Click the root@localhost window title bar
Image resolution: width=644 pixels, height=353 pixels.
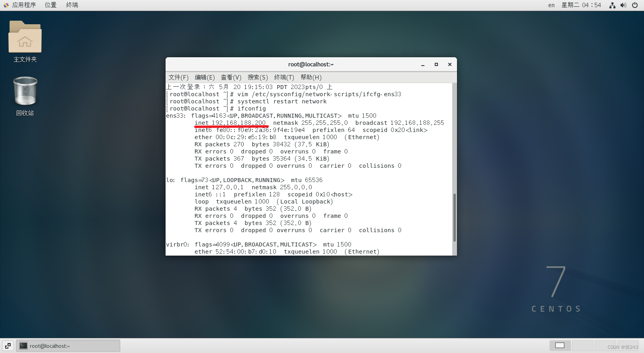[311, 64]
